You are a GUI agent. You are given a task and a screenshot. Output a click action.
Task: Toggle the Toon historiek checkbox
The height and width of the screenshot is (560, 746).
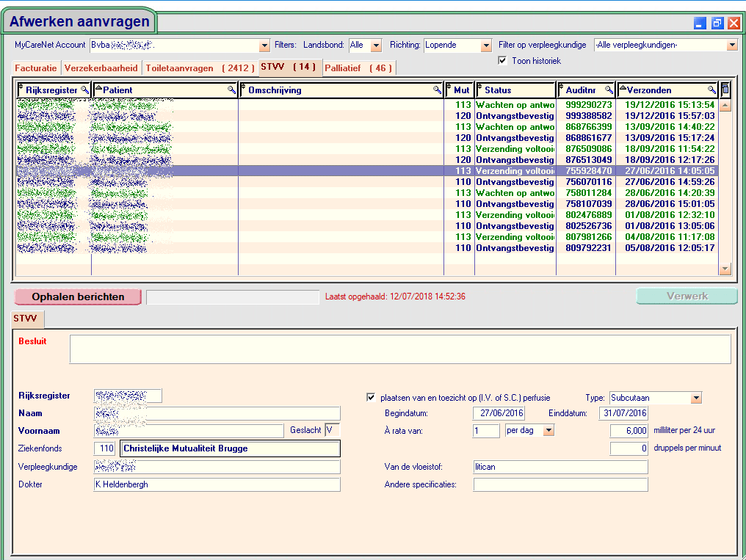tap(502, 60)
